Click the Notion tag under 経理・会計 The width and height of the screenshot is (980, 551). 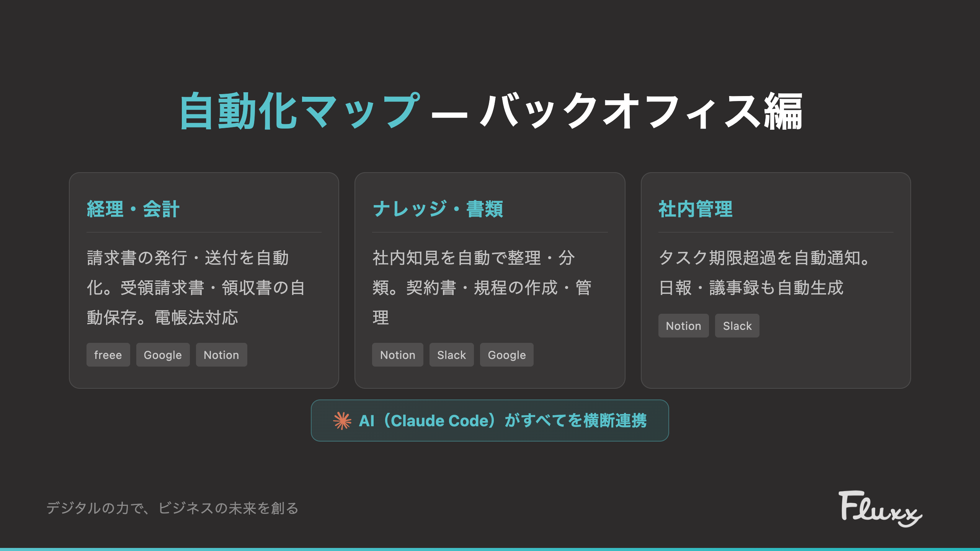pos(221,354)
